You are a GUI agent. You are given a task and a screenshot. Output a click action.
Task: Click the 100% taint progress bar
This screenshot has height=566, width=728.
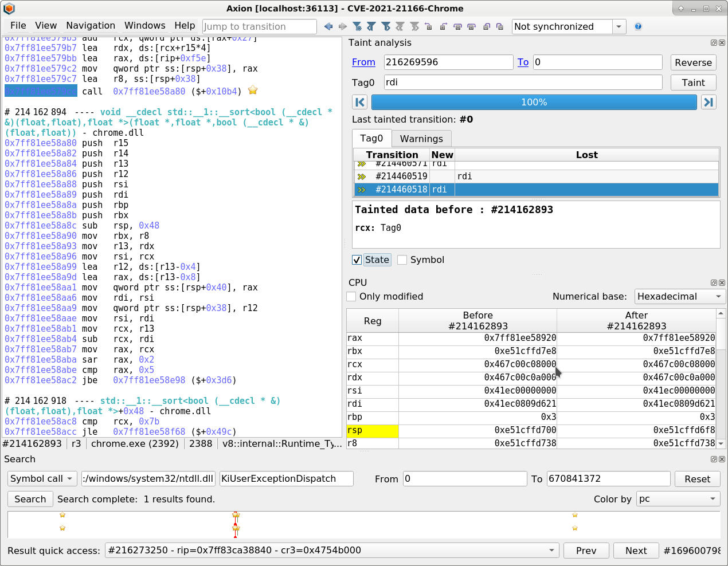(534, 103)
